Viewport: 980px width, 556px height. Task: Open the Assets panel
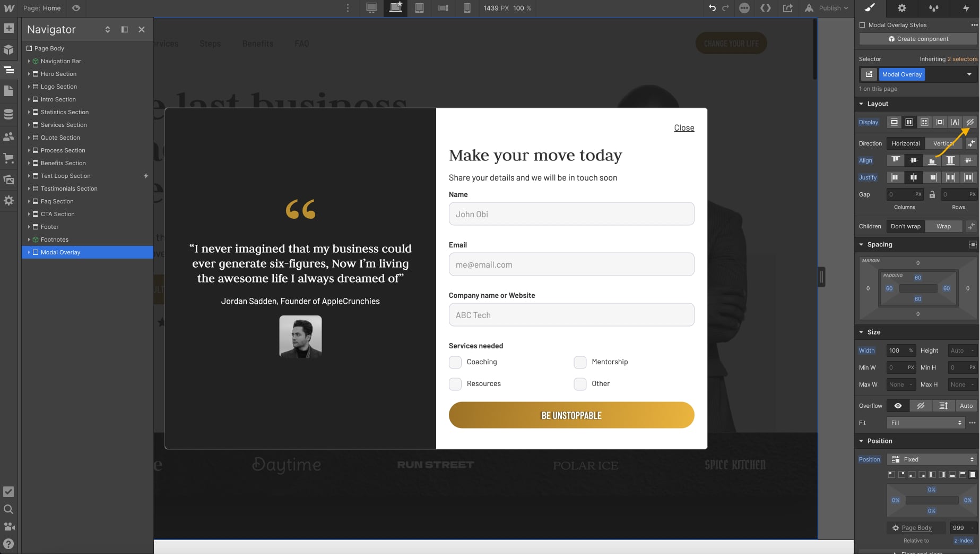(x=8, y=179)
